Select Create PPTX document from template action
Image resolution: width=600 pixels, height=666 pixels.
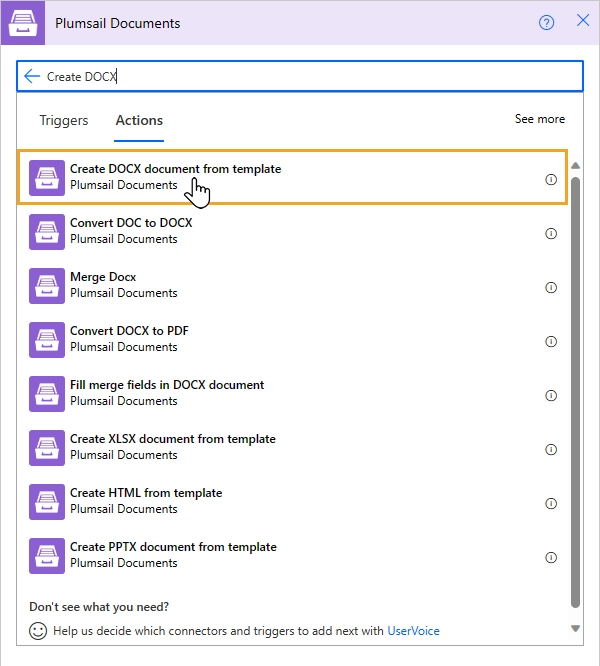292,555
